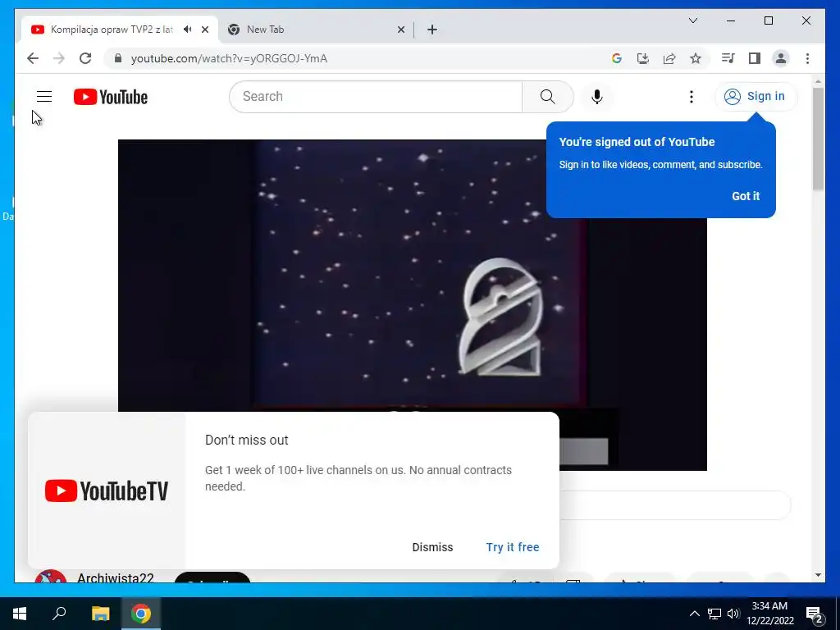Choose Try it free for YouTube TV

coord(513,547)
